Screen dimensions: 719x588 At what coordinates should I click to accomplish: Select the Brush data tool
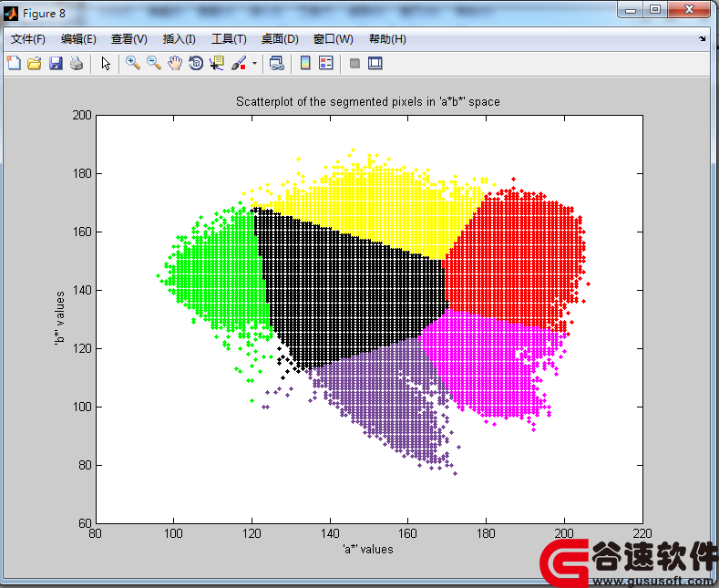(x=239, y=63)
